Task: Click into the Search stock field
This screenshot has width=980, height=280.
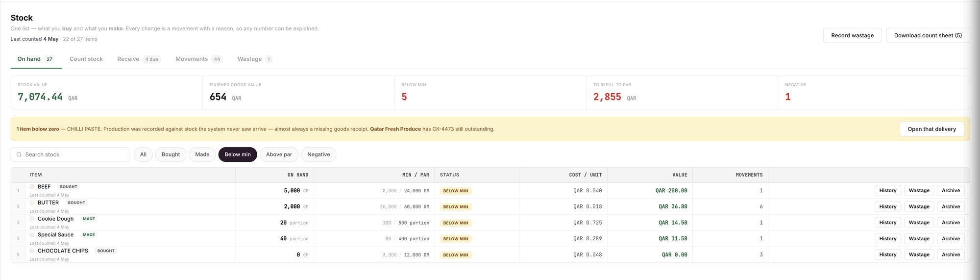Action: (70, 154)
